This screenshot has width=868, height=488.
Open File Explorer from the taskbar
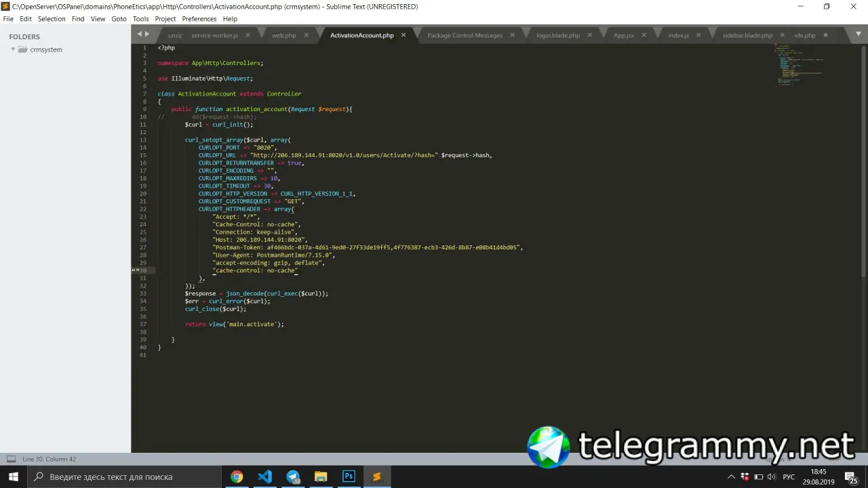(321, 476)
